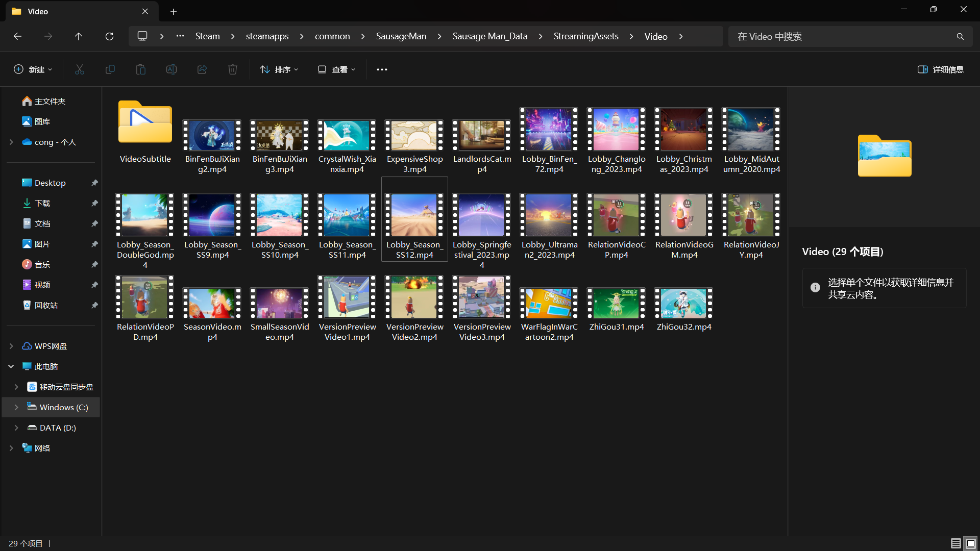Select Lobby_Ultraman2_2023.mp4 video file

[549, 226]
